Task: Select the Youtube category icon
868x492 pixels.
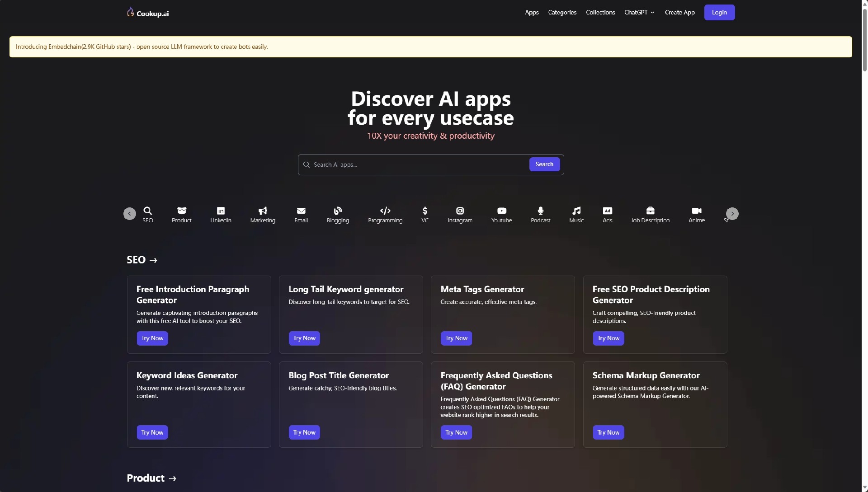Action: pos(501,211)
